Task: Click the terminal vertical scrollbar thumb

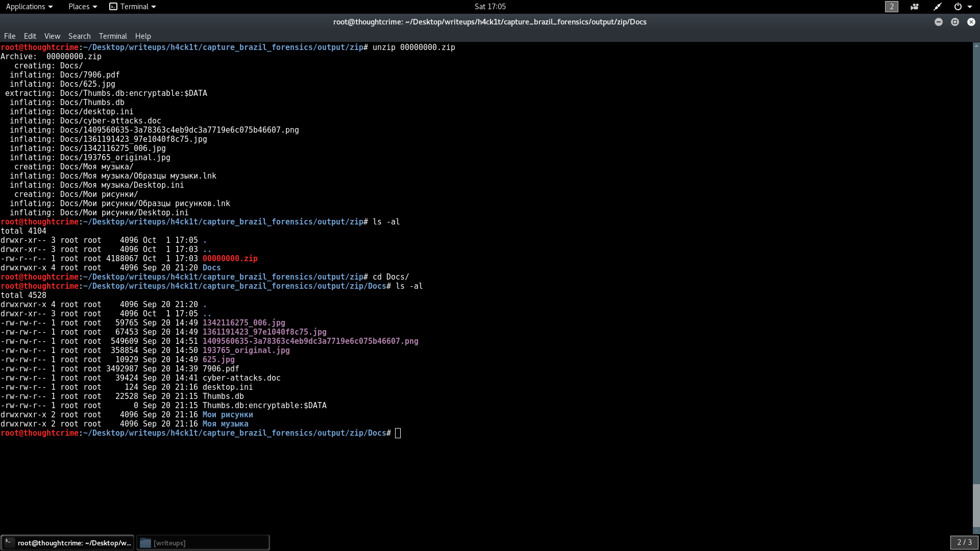Action: 976,505
